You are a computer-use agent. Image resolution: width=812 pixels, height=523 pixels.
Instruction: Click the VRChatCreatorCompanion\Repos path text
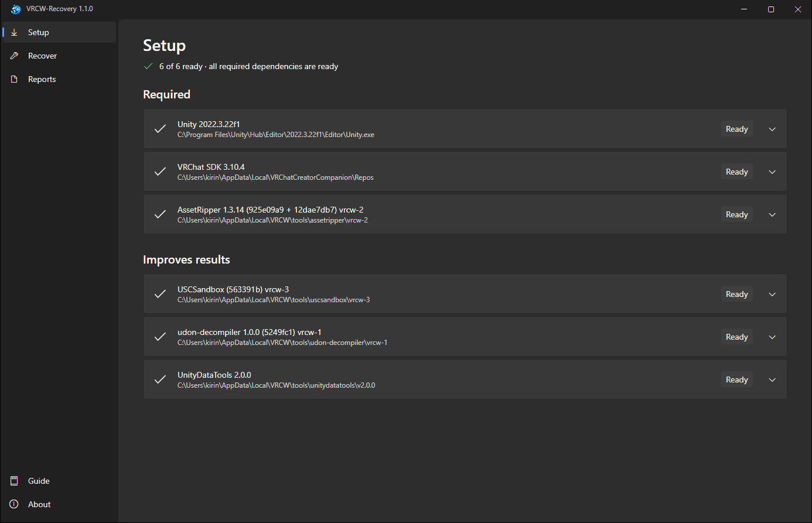pos(275,177)
